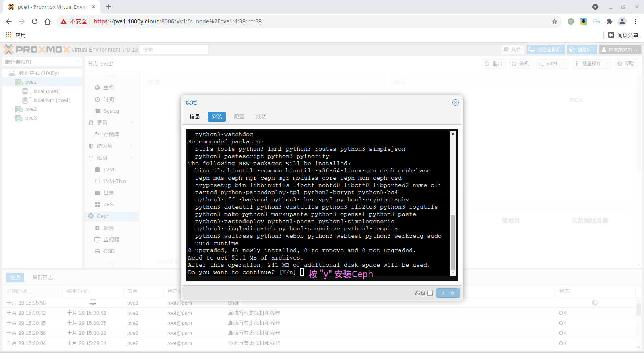Expand the pve2 node in tree
This screenshot has height=353, width=644.
[x=12, y=109]
